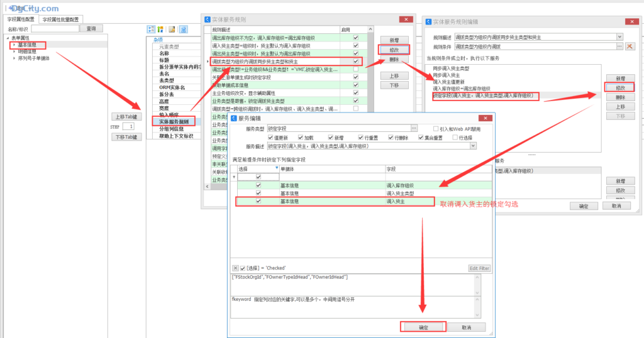Image resolution: width=644 pixels, height=338 pixels.
Task: Click the 查询 search button
Action: pyautogui.click(x=91, y=28)
